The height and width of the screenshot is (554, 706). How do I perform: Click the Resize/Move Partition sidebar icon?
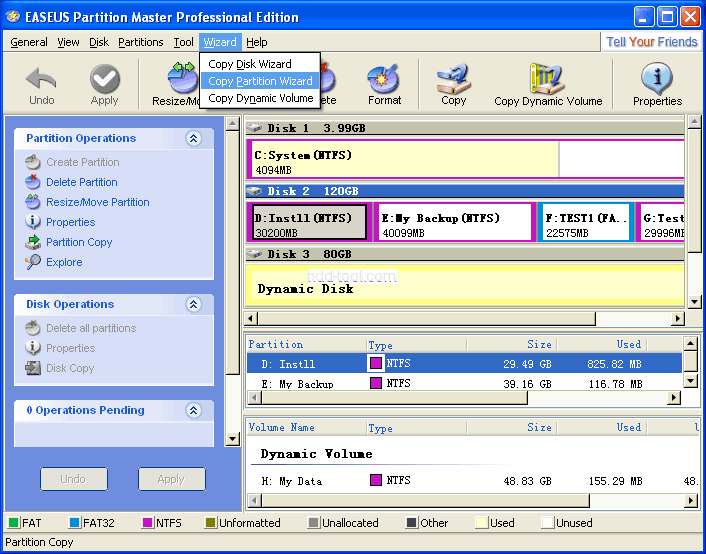pyautogui.click(x=32, y=202)
